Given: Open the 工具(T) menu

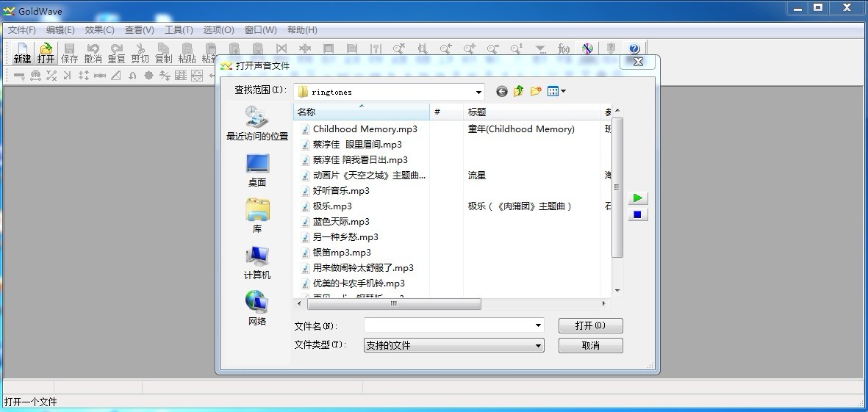Looking at the screenshot, I should click(179, 30).
